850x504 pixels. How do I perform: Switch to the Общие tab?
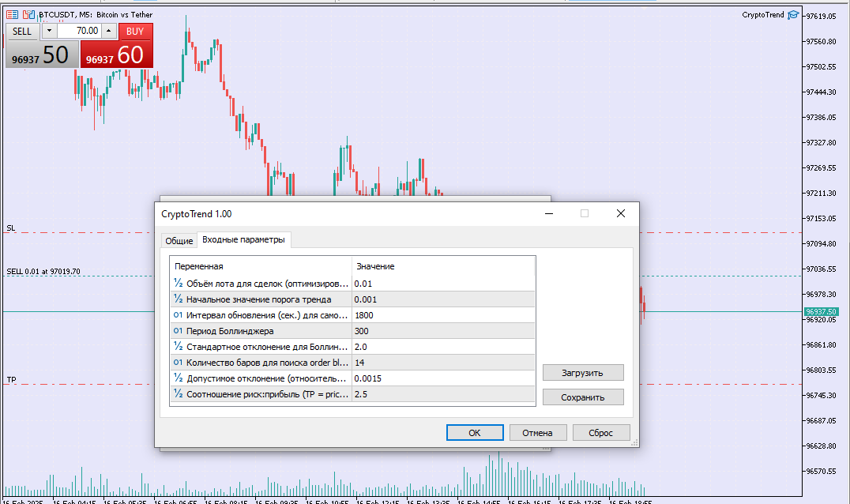point(179,240)
